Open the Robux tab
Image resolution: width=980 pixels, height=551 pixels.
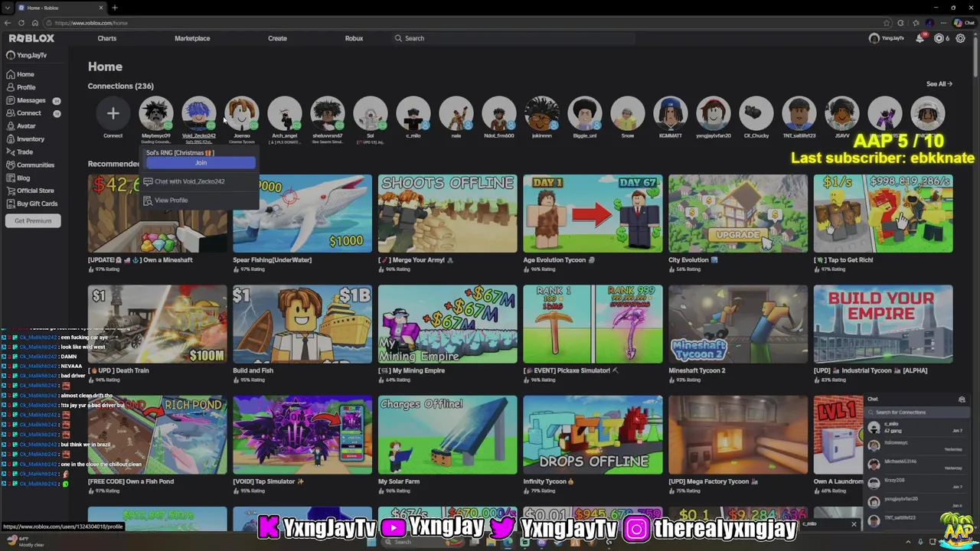pos(354,38)
